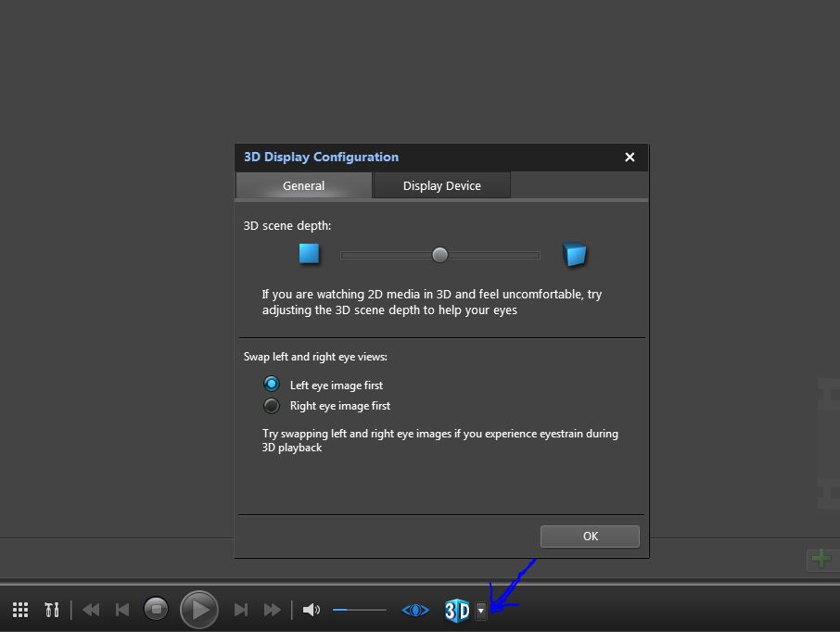Screen dimensions: 840x632
Task: Click the 3D scene depth slider handle
Action: coord(440,255)
